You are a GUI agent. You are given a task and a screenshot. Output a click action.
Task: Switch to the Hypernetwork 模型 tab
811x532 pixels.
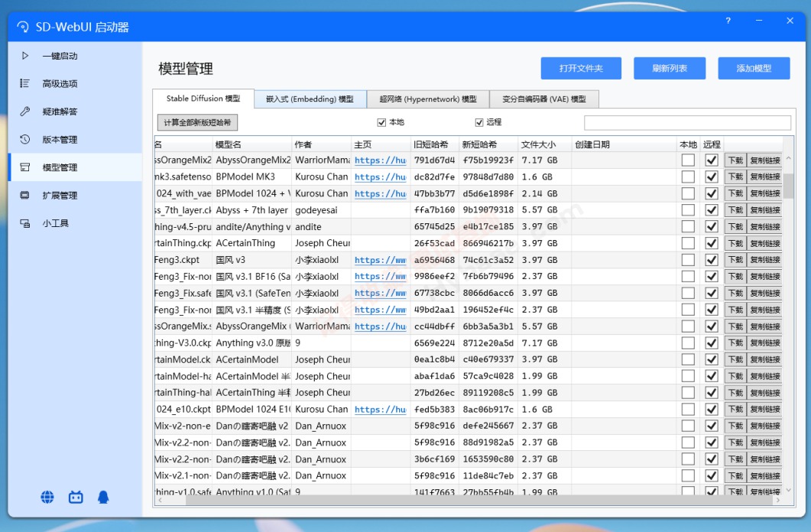428,99
